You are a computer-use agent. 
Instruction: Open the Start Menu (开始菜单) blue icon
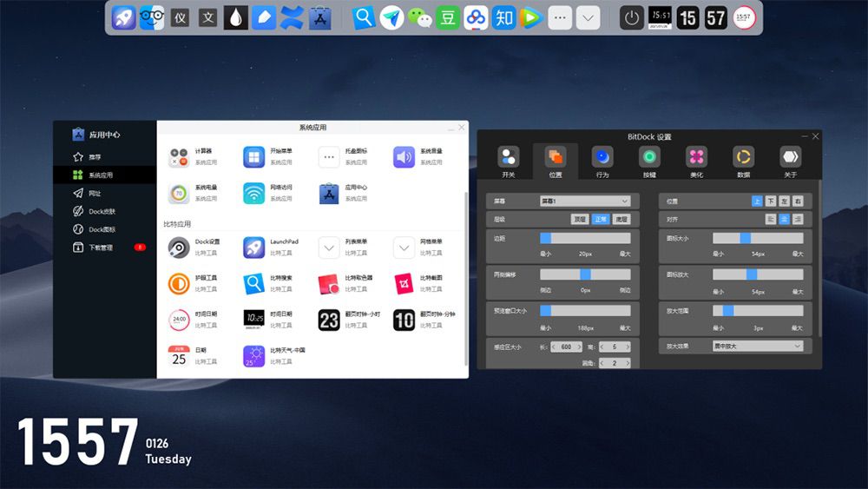point(254,157)
